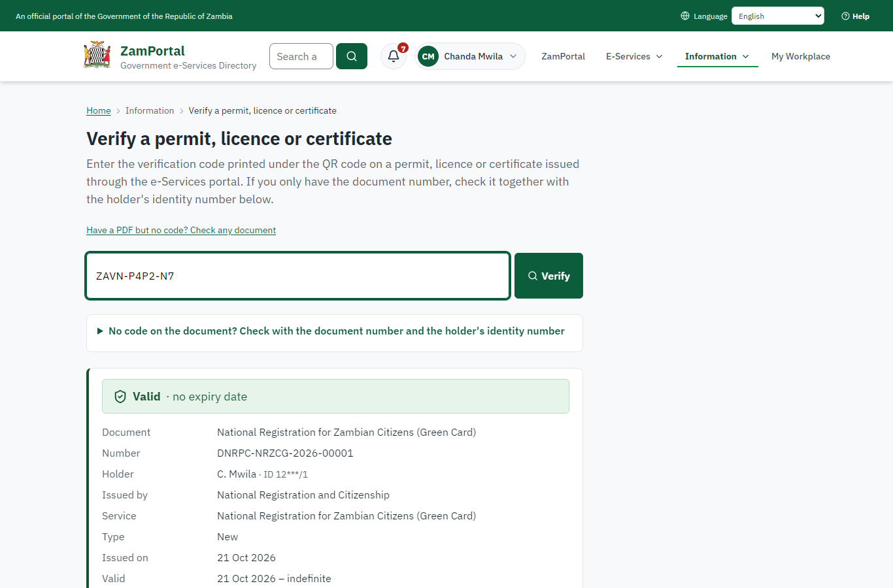Open the notifications bell
The image size is (893, 588).
[x=394, y=56]
